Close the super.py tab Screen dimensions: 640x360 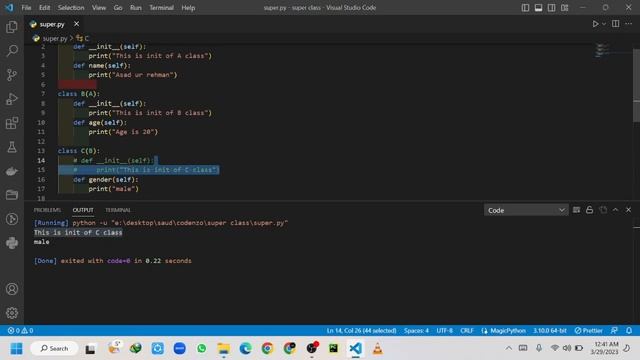(76, 24)
